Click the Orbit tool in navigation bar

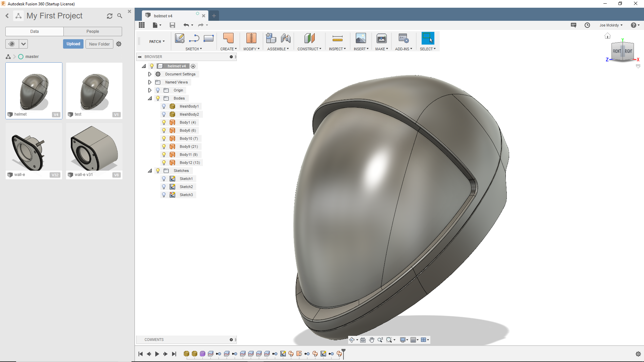tap(352, 340)
